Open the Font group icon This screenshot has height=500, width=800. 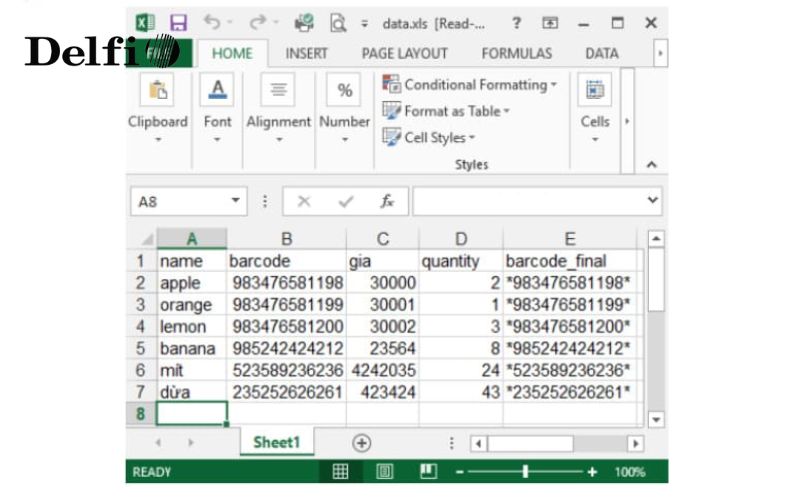(x=217, y=91)
